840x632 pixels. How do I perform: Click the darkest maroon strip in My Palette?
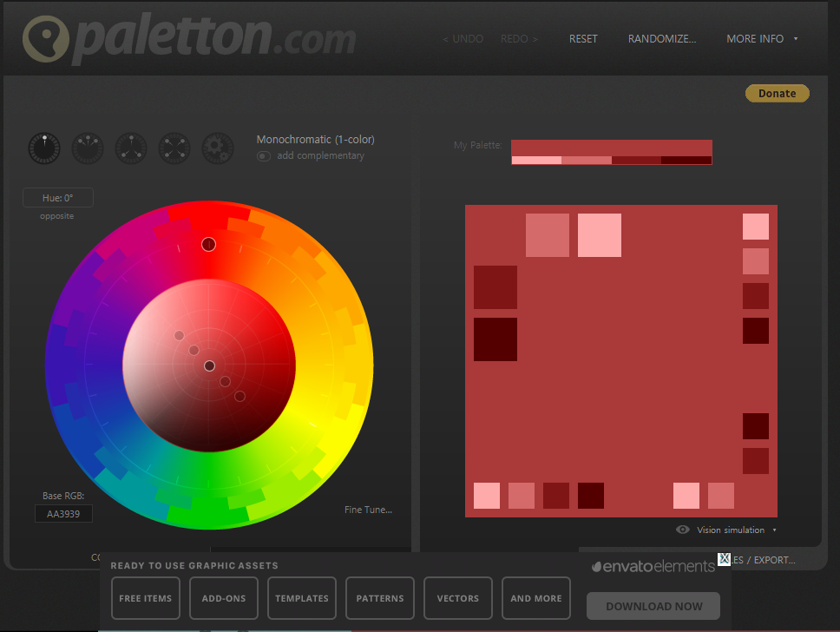point(686,161)
